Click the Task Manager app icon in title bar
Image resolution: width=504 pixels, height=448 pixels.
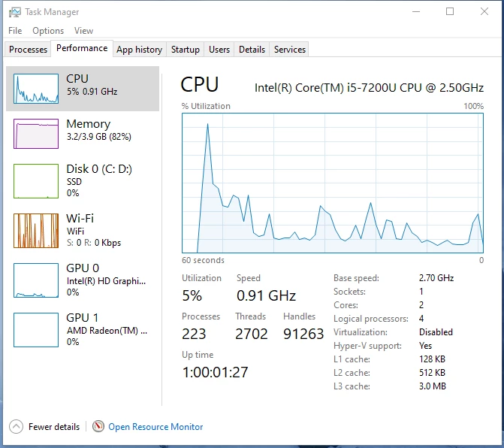[14, 12]
